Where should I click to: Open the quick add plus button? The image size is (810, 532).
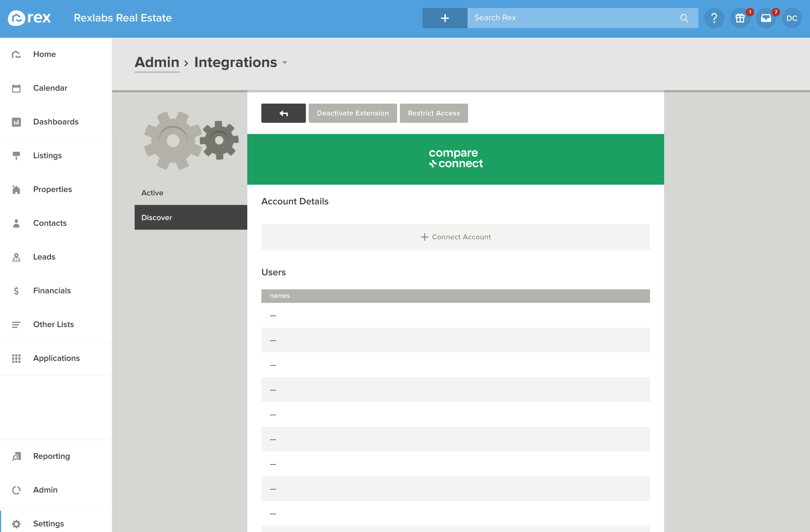coord(445,18)
